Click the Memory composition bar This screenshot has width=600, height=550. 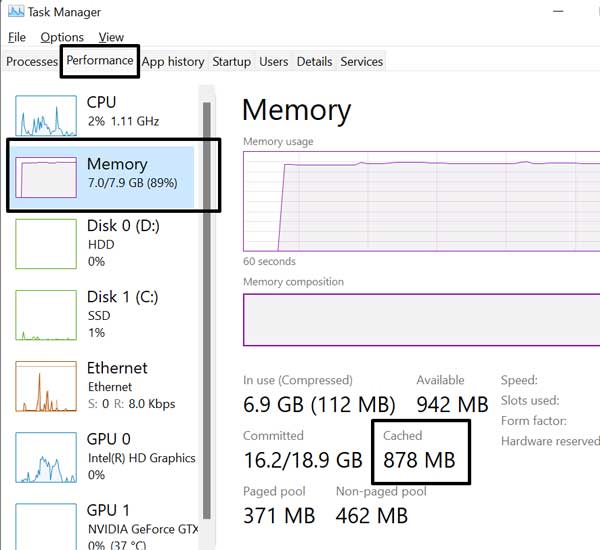point(420,319)
